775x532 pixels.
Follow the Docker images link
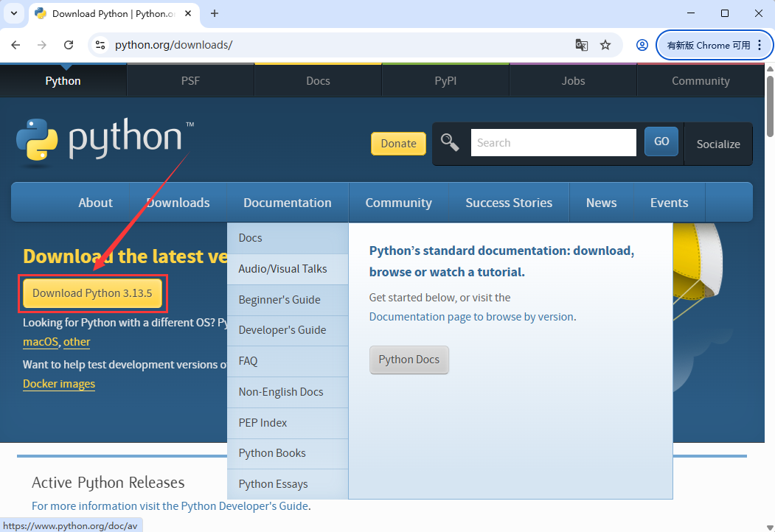tap(59, 384)
